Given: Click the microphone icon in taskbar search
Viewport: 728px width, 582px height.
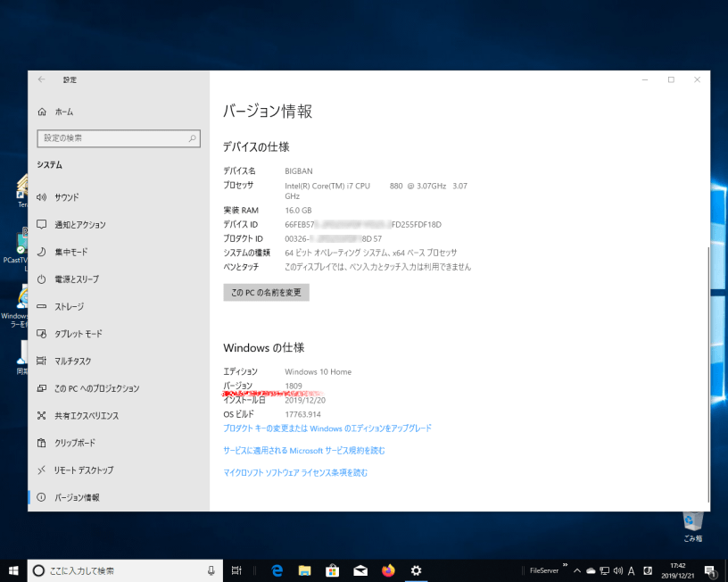Looking at the screenshot, I should click(211, 570).
